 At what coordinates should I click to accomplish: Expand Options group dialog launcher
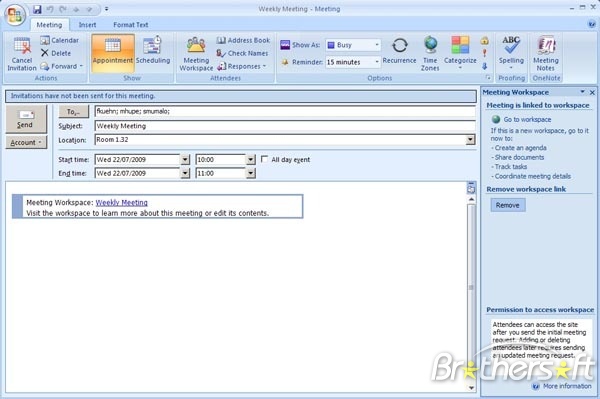pyautogui.click(x=488, y=77)
